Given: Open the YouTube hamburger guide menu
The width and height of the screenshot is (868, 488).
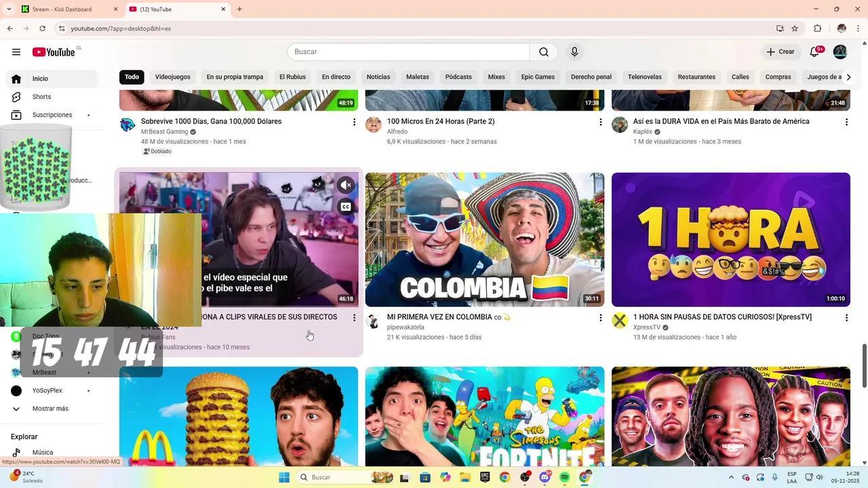Looking at the screenshot, I should point(16,52).
